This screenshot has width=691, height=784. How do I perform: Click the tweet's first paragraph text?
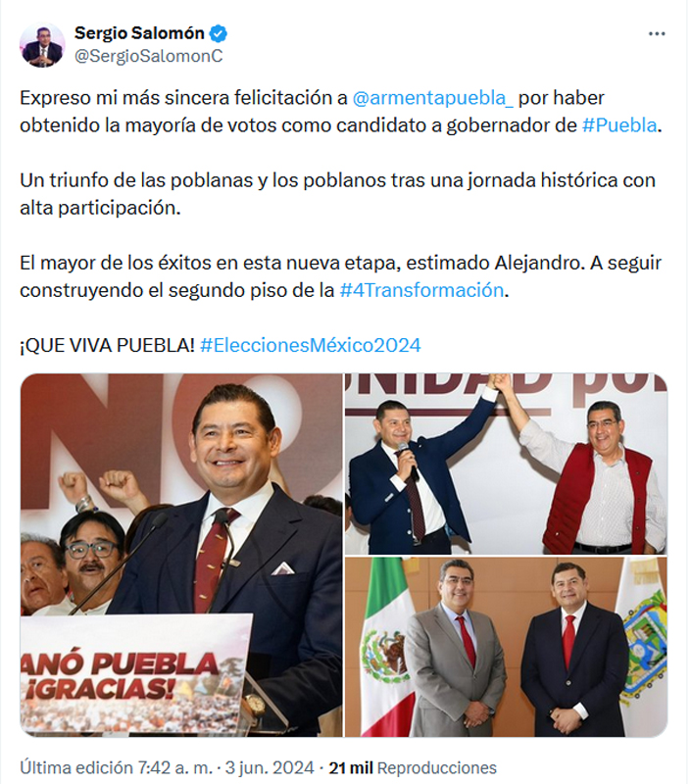(x=341, y=112)
